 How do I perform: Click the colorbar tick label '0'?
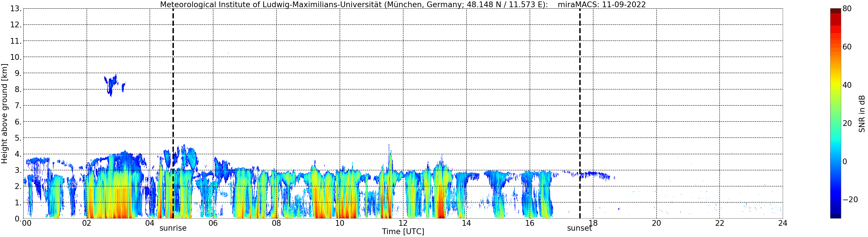point(844,162)
